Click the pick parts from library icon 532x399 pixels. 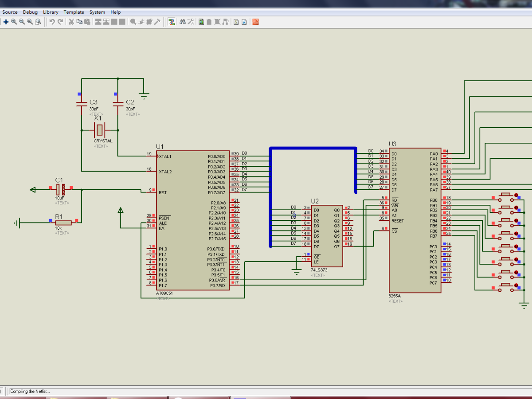pyautogui.click(x=133, y=22)
